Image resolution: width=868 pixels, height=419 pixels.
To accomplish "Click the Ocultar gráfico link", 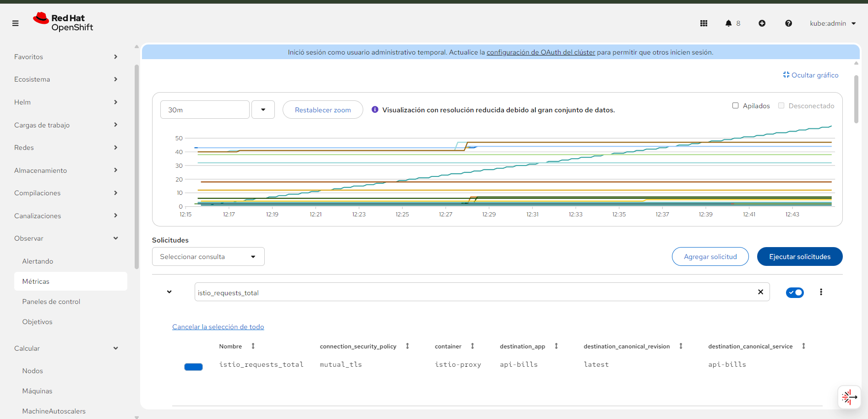I will tap(811, 75).
